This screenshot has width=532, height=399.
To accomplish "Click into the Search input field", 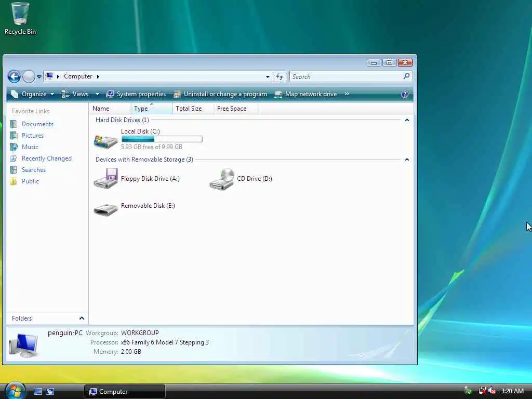I will click(x=346, y=77).
